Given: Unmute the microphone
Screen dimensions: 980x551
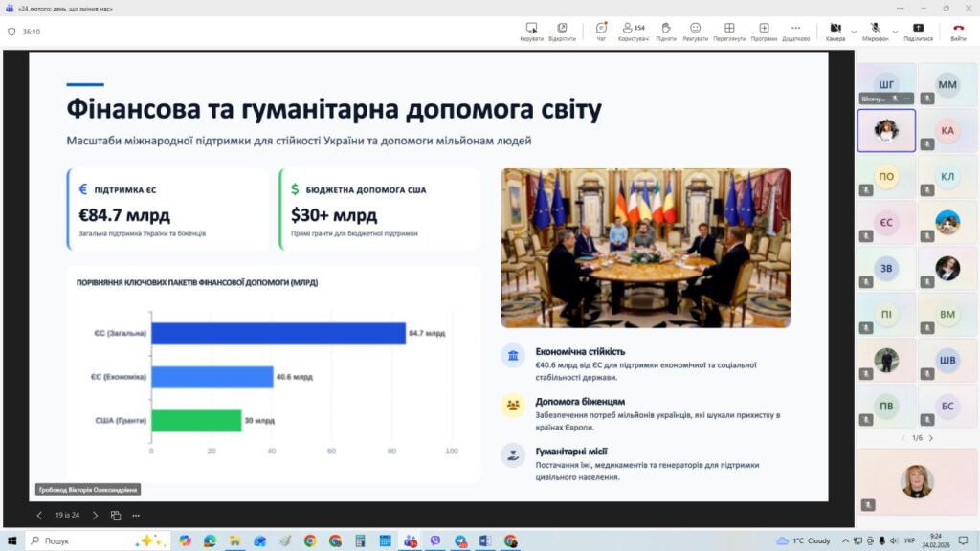Looking at the screenshot, I should pos(875,31).
